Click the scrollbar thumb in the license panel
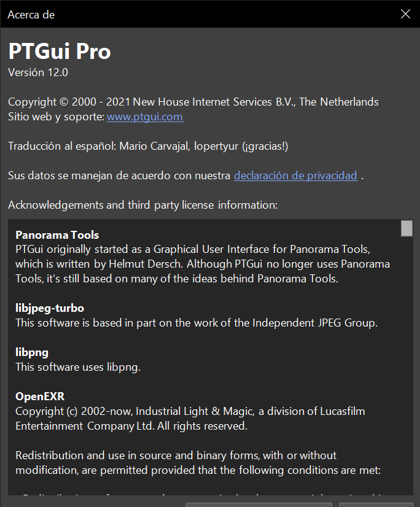Screen dimensions: 420x507 (x=406, y=228)
